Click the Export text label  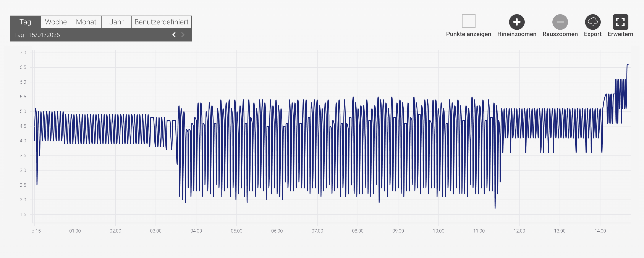592,34
